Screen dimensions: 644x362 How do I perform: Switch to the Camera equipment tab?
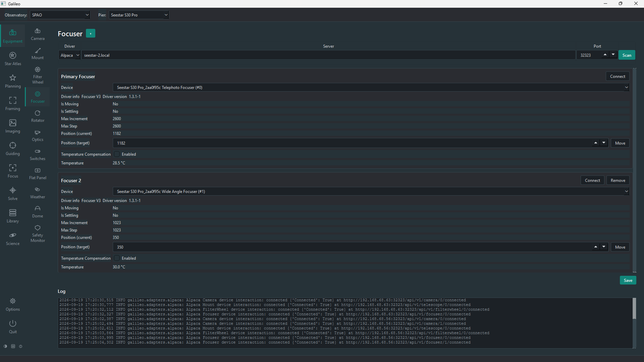tap(38, 34)
